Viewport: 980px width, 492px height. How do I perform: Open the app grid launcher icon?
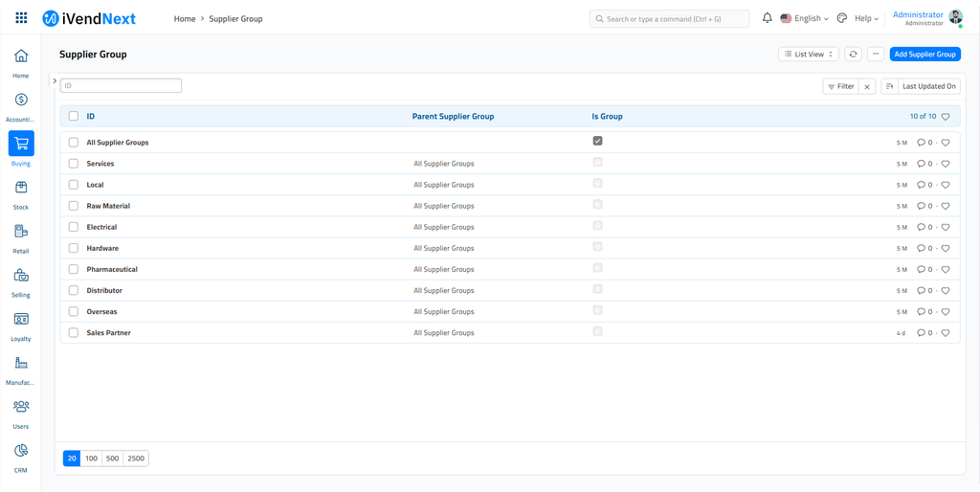(21, 18)
